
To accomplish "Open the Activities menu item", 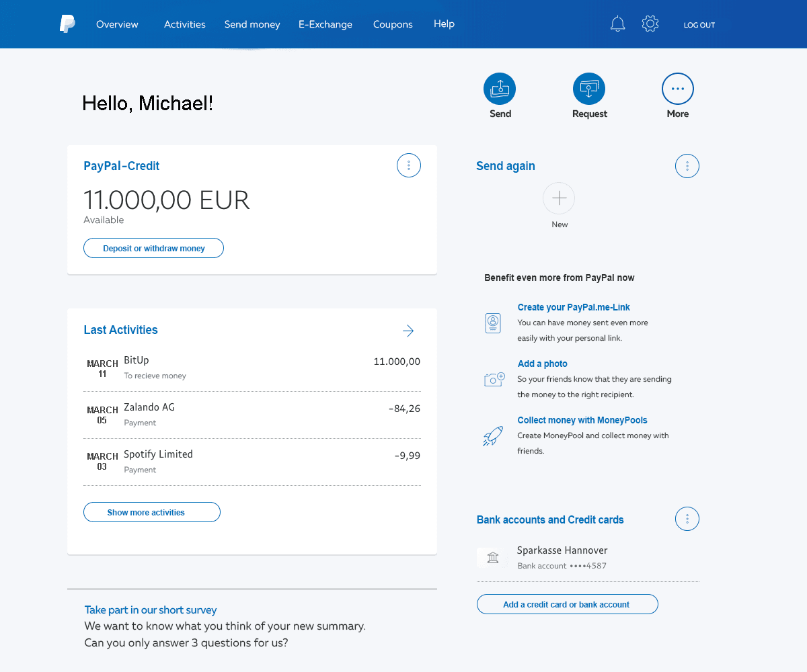I will point(185,24).
